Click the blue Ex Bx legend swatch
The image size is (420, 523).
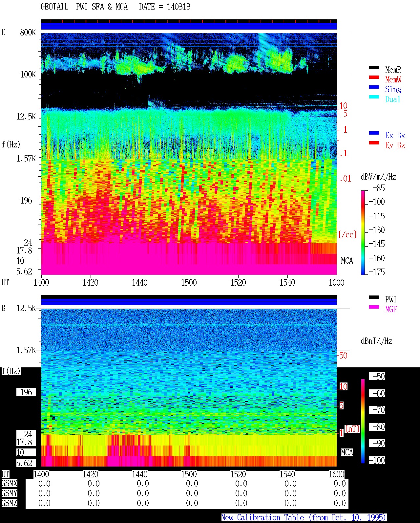[374, 133]
